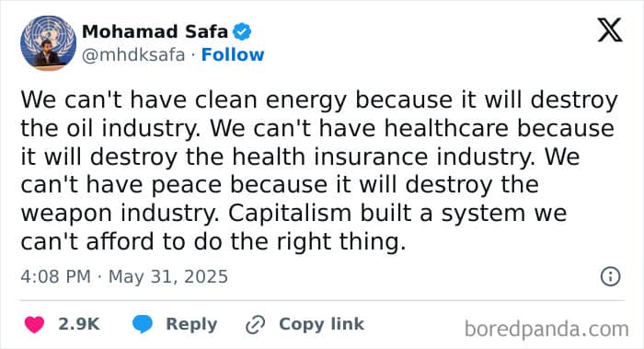Click the blue reply speech bubble icon
The width and height of the screenshot is (644, 349).
click(143, 324)
